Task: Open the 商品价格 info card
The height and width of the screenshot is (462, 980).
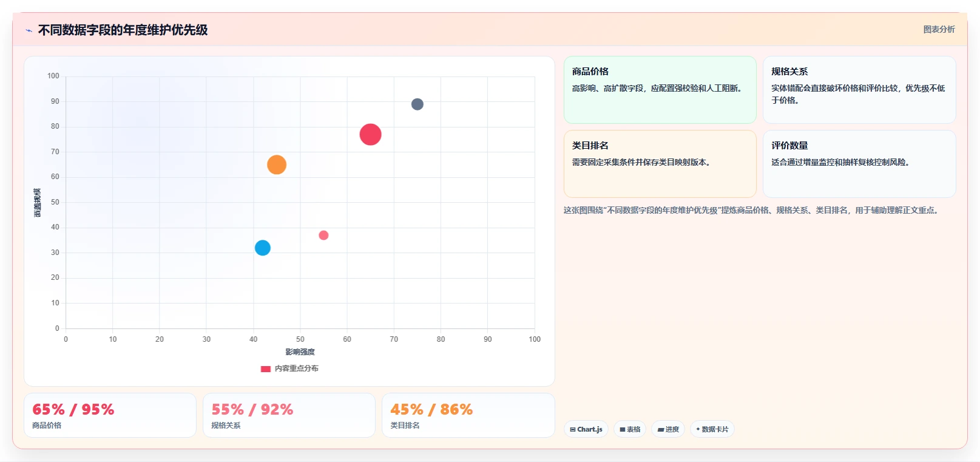Action: click(x=660, y=90)
